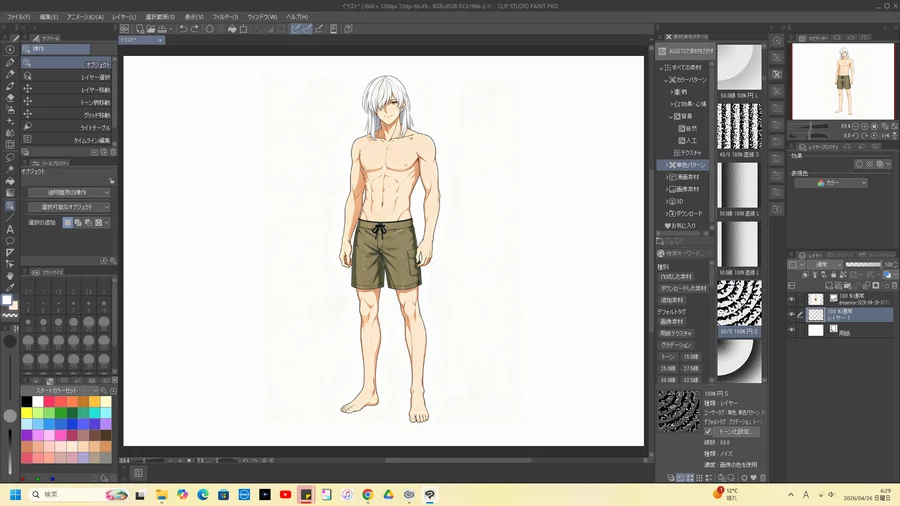900x506 pixels.
Task: Click the Fill icon in the command bar
Action: click(232, 29)
